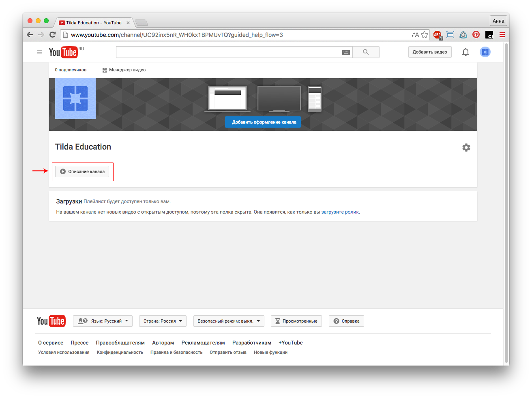Click the channel settings gear icon
The width and height of the screenshot is (532, 398).
466,148
